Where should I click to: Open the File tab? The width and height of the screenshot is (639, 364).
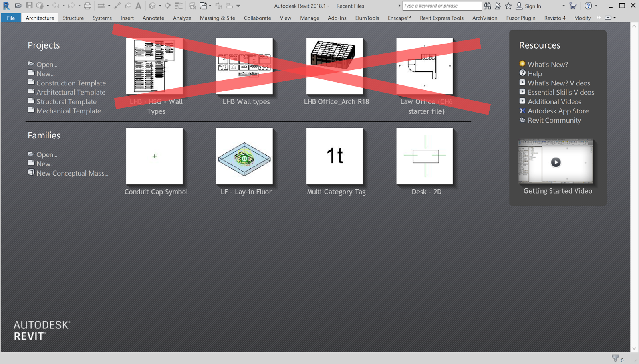click(11, 18)
